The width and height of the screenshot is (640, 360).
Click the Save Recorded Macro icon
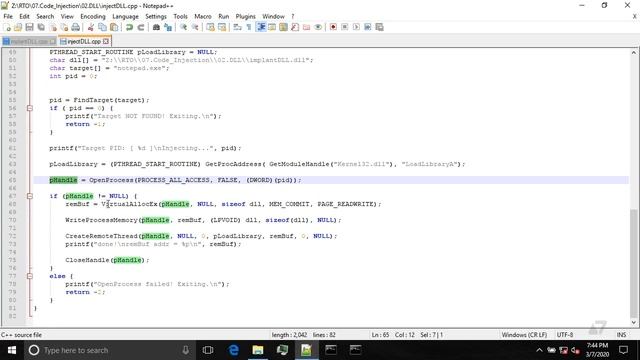tap(380, 27)
